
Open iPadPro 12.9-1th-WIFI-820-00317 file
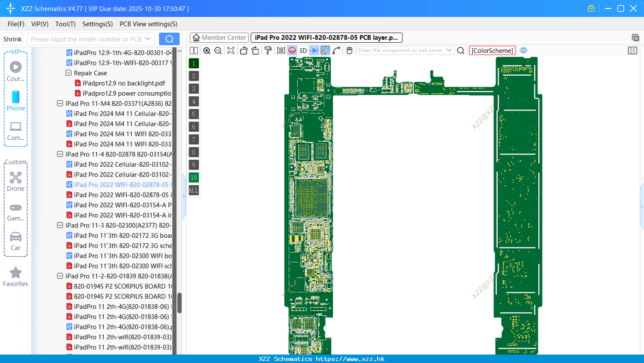coord(119,63)
